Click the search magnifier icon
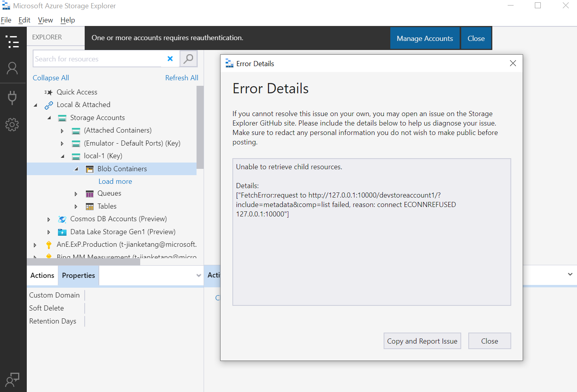 click(x=188, y=58)
